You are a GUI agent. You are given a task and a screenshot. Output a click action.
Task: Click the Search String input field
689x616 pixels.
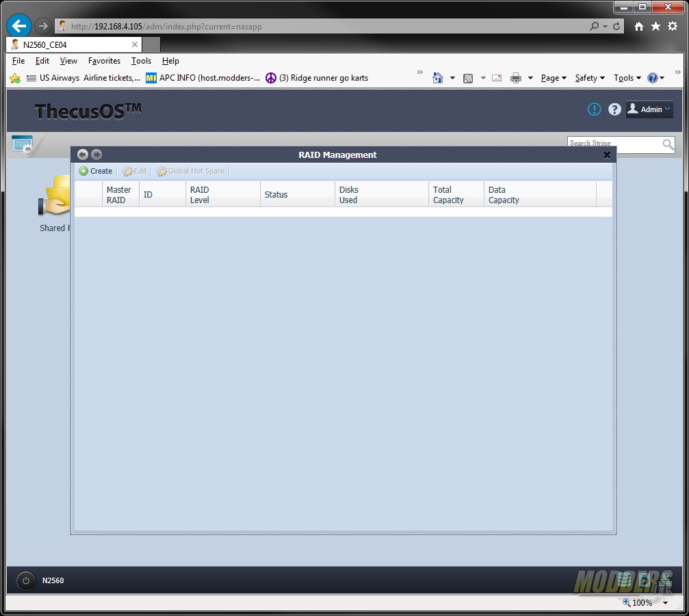(614, 144)
